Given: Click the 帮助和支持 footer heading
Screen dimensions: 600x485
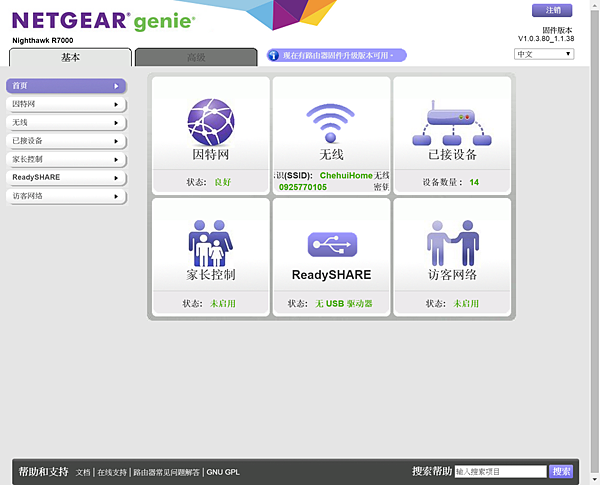Looking at the screenshot, I should tap(44, 472).
